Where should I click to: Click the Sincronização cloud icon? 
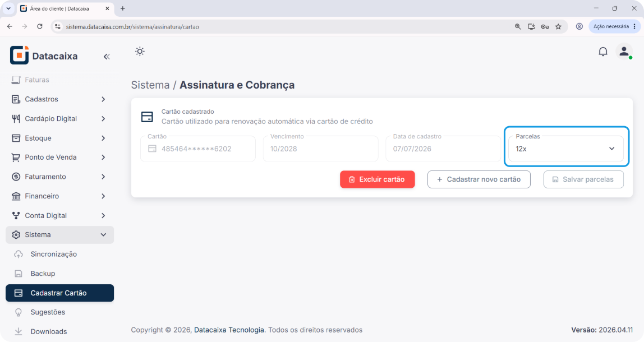click(18, 254)
